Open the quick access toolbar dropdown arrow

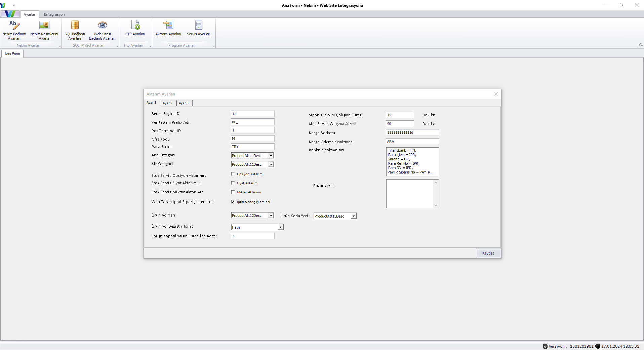point(14,5)
